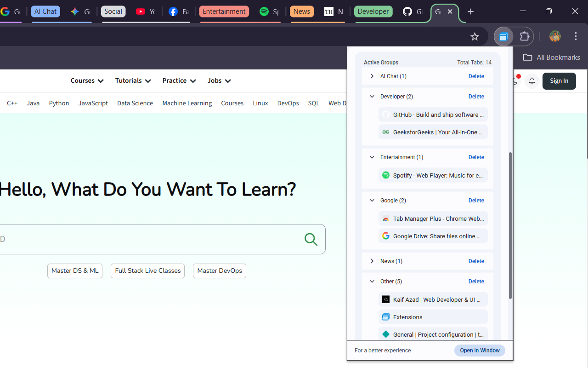Open the Jobs dropdown menu
Viewport: 588px width, 368px height.
(219, 80)
